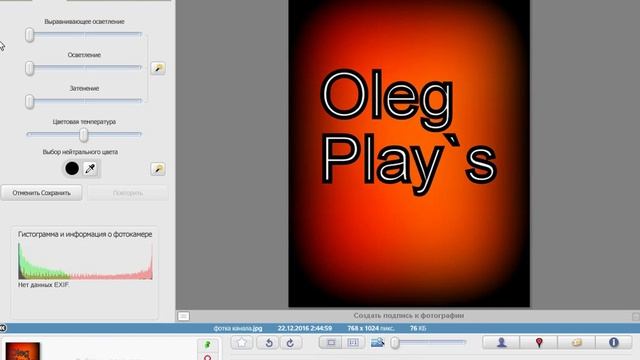Click the neutral color auto-fix wand icon
640x360 pixels.
(158, 169)
